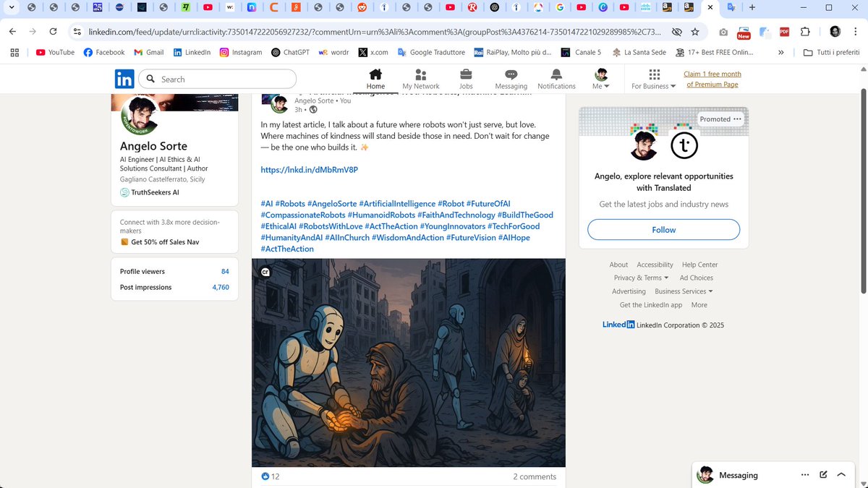Open the Jobs section
868x488 pixels.
click(466, 79)
